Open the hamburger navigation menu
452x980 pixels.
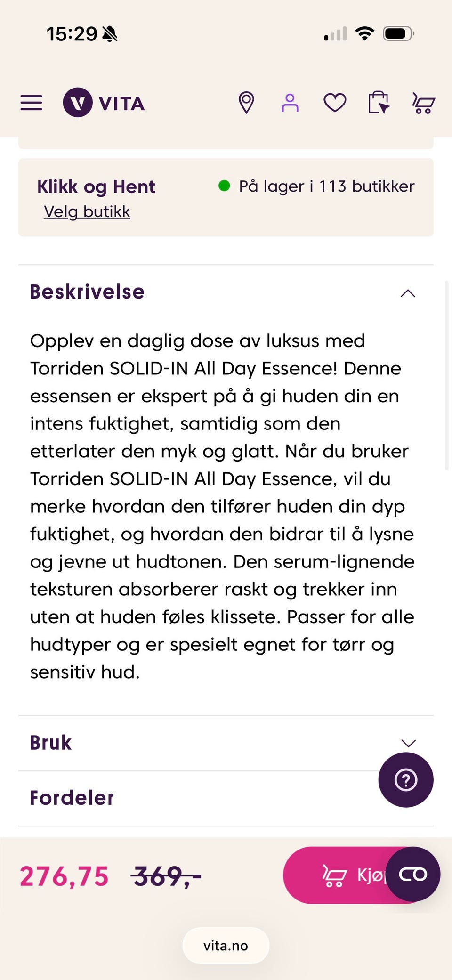[x=31, y=102]
